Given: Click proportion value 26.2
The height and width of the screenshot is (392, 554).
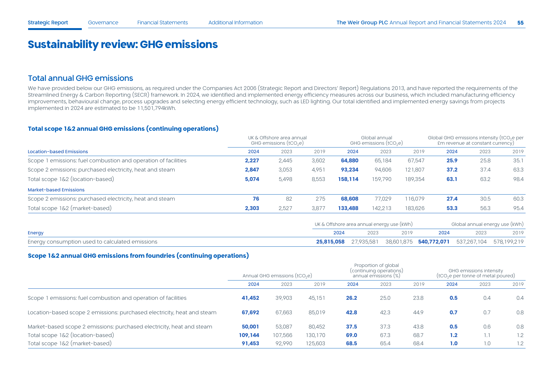Looking at the screenshot, I should point(352,298).
